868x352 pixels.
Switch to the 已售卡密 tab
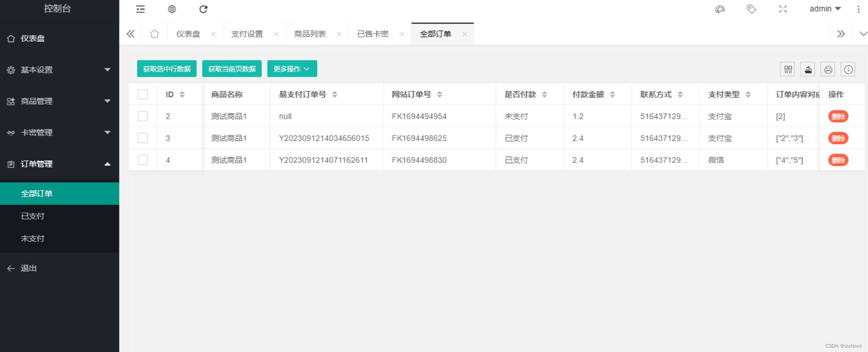(x=373, y=34)
